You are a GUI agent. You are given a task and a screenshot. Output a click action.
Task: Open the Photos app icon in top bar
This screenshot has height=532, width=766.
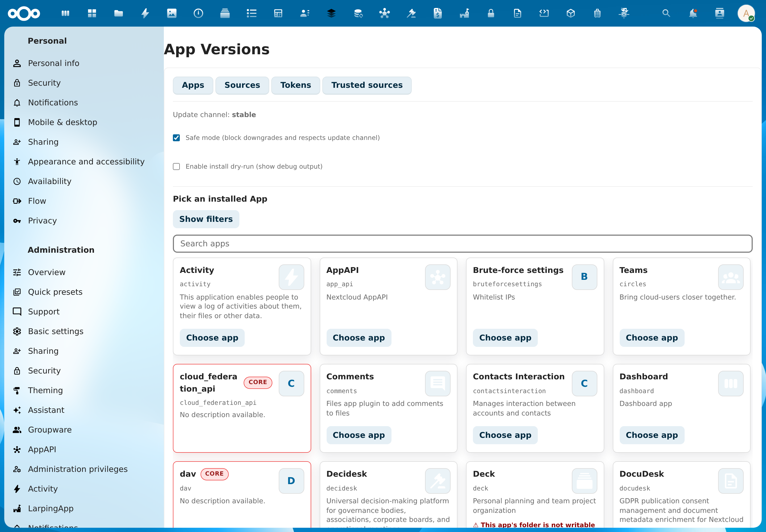tap(172, 13)
